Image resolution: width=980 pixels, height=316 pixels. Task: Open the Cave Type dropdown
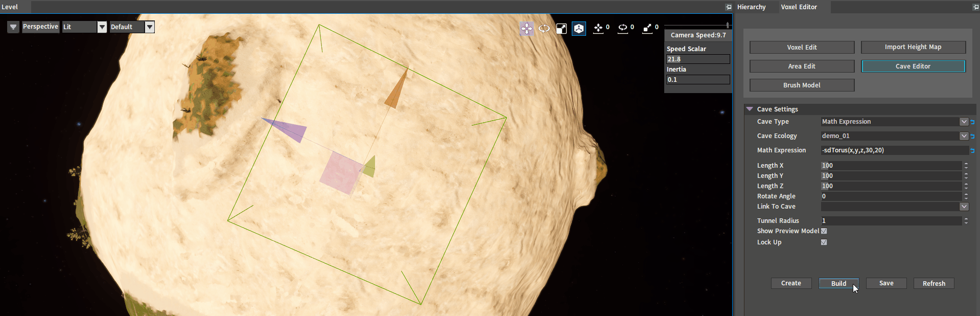click(964, 122)
